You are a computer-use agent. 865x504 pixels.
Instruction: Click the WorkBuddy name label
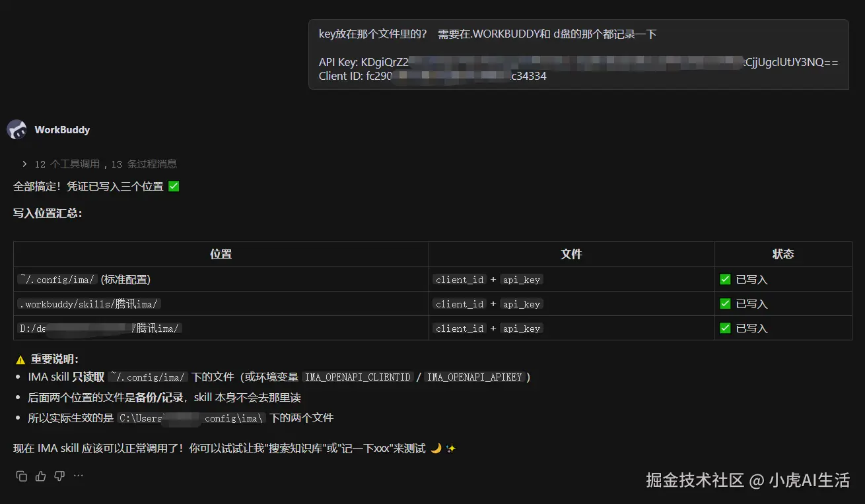(62, 130)
